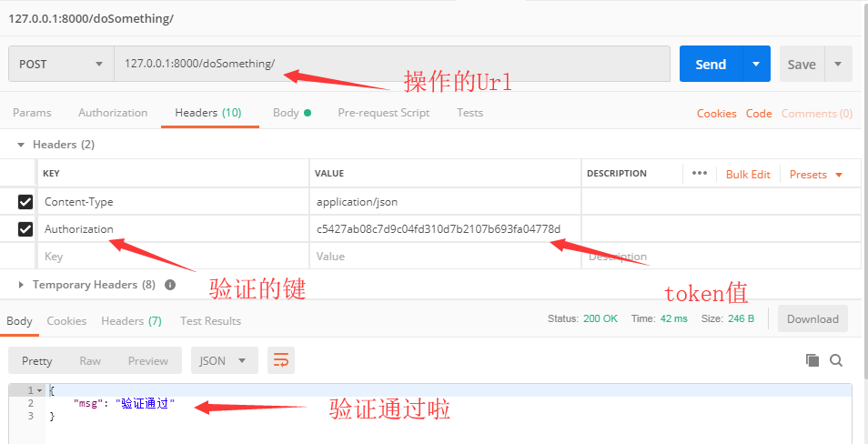This screenshot has width=868, height=444.
Task: Open the Send button dropdown arrow
Action: click(756, 64)
